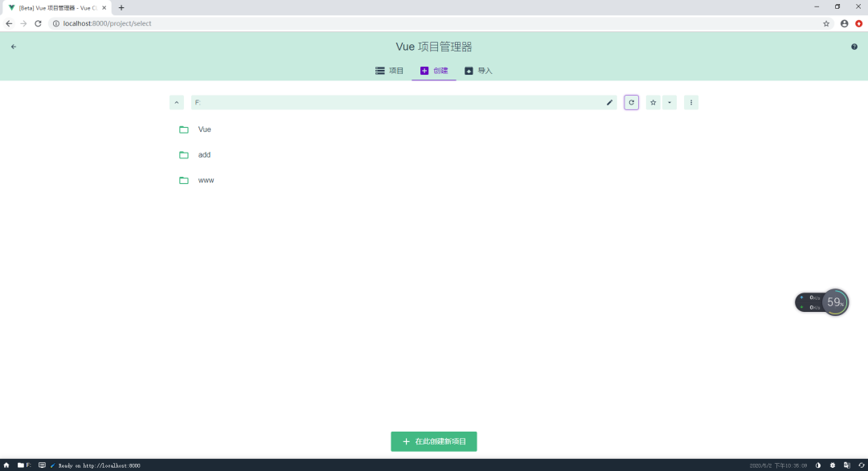Open the Vue folder
868x471 pixels.
tap(204, 129)
